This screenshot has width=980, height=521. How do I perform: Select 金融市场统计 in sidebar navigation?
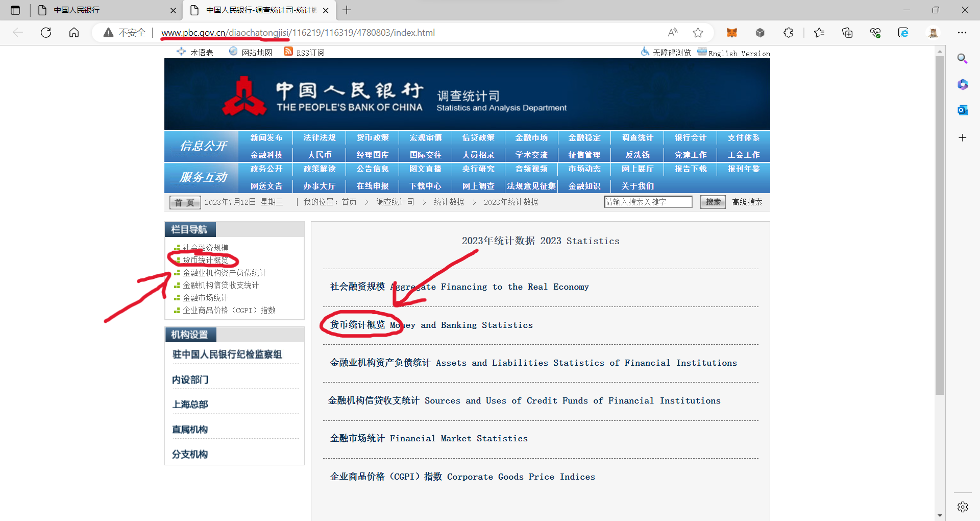(x=206, y=298)
